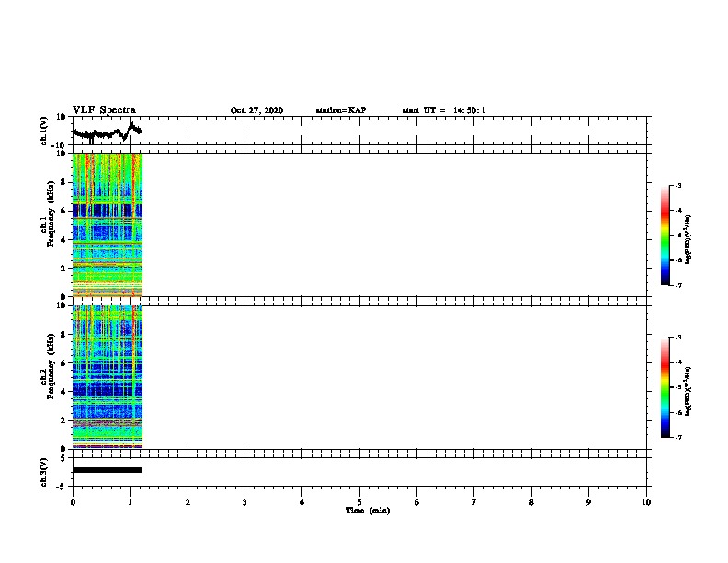Click the ch.1 spectrogram data block
This screenshot has height=563, width=728.
tap(108, 224)
